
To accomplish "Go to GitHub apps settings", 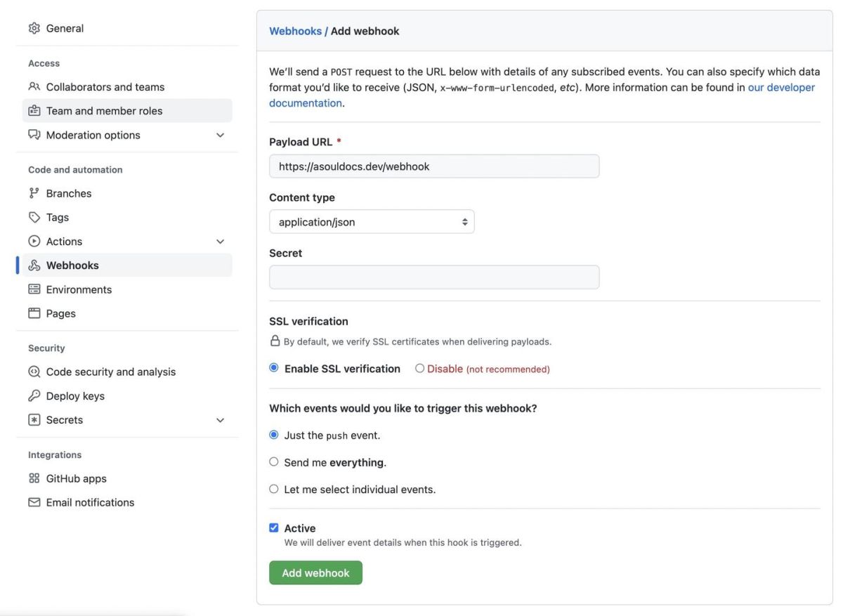I will (76, 479).
